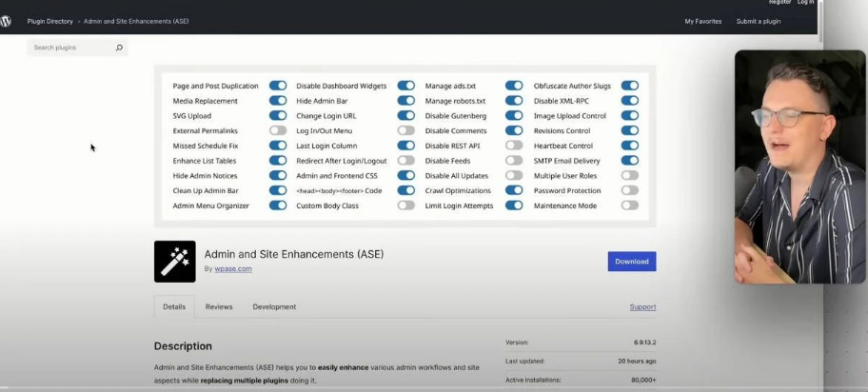
Task: Click the 'Admin Menu Organizer' label
Action: [x=211, y=206]
